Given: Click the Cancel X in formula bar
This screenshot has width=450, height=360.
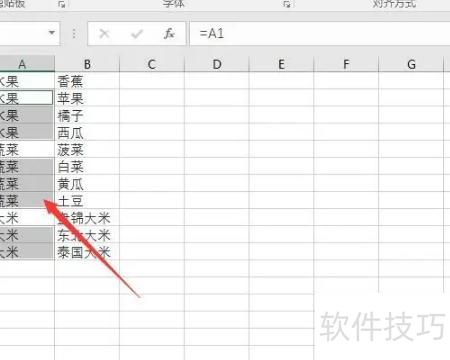Looking at the screenshot, I should click(104, 33).
